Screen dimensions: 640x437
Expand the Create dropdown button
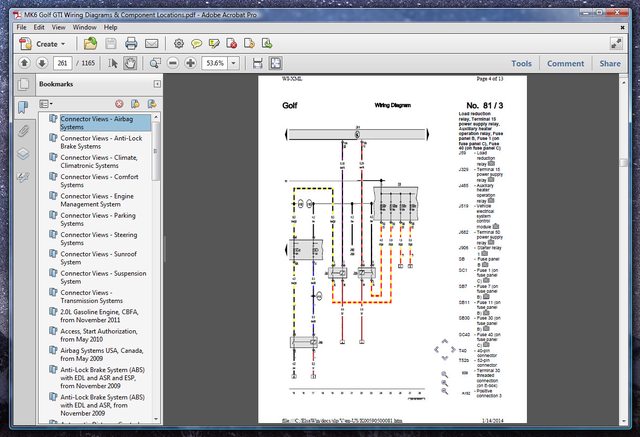point(46,44)
